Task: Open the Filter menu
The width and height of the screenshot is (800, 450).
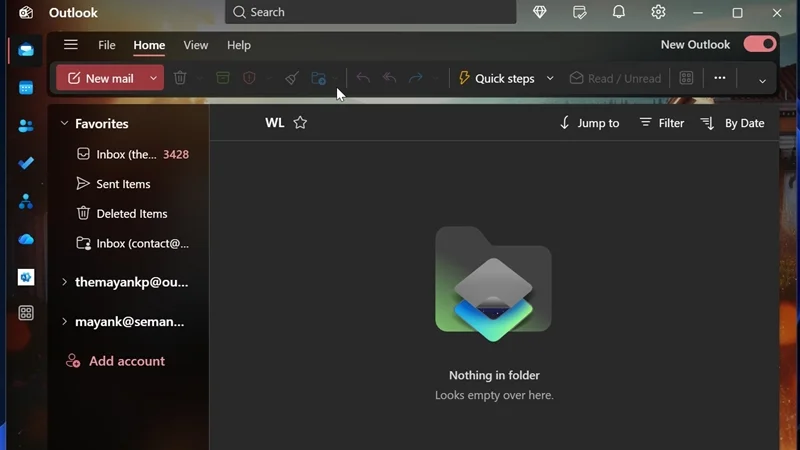Action: 662,123
